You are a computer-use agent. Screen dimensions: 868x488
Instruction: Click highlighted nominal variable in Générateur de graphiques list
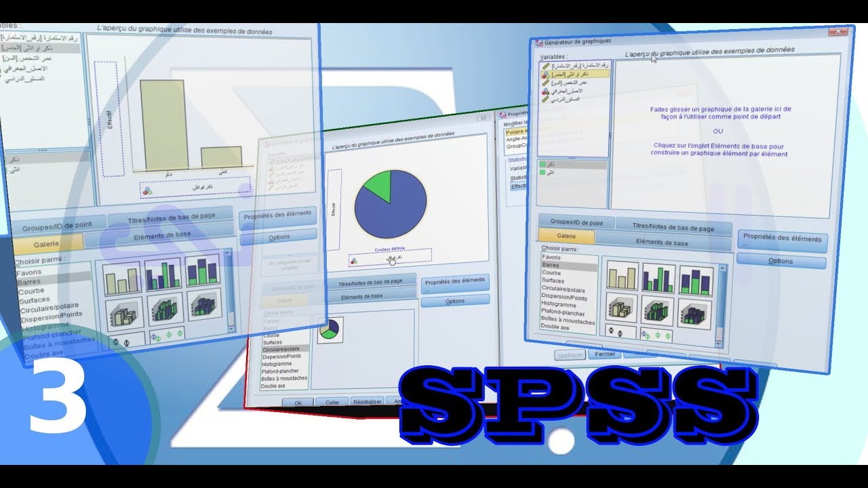coord(574,73)
